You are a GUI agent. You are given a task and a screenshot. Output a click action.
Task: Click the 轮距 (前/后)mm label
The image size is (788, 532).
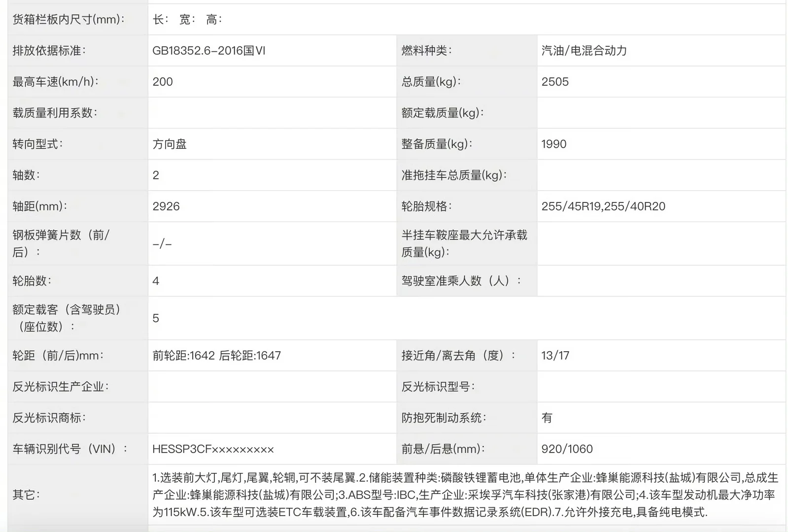click(x=58, y=356)
